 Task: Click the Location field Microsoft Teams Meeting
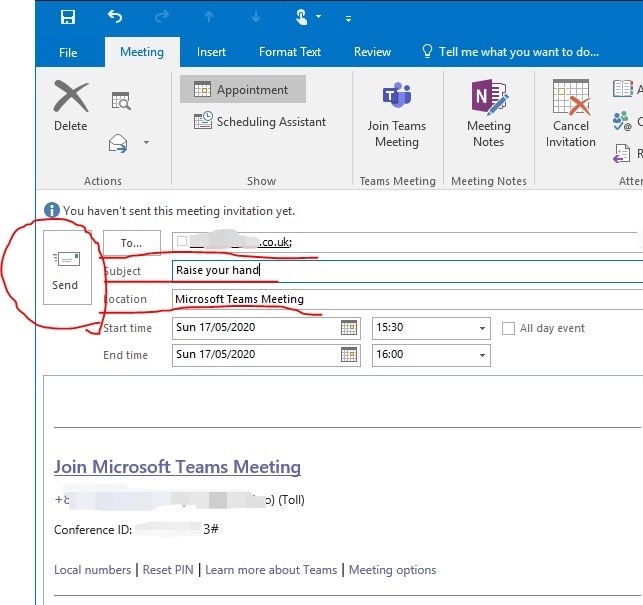[x=407, y=299]
